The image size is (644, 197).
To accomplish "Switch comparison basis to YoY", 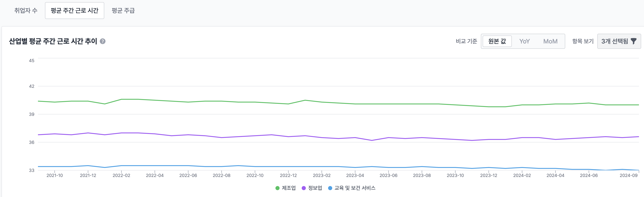I will coord(524,41).
